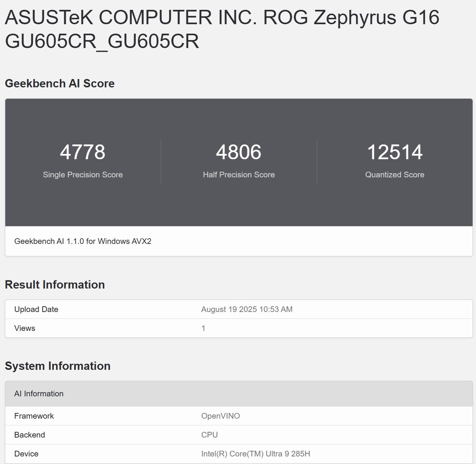Select the 12514 quantized score value
This screenshot has height=464, width=476.
pyautogui.click(x=394, y=152)
